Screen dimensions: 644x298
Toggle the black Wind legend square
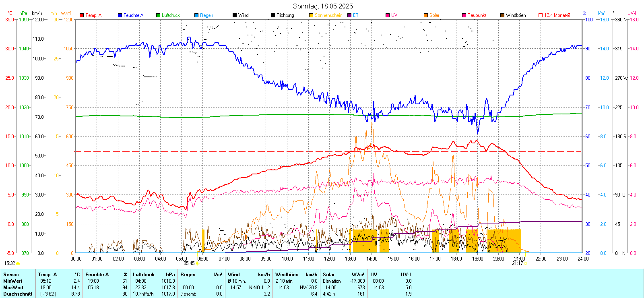pyautogui.click(x=235, y=15)
